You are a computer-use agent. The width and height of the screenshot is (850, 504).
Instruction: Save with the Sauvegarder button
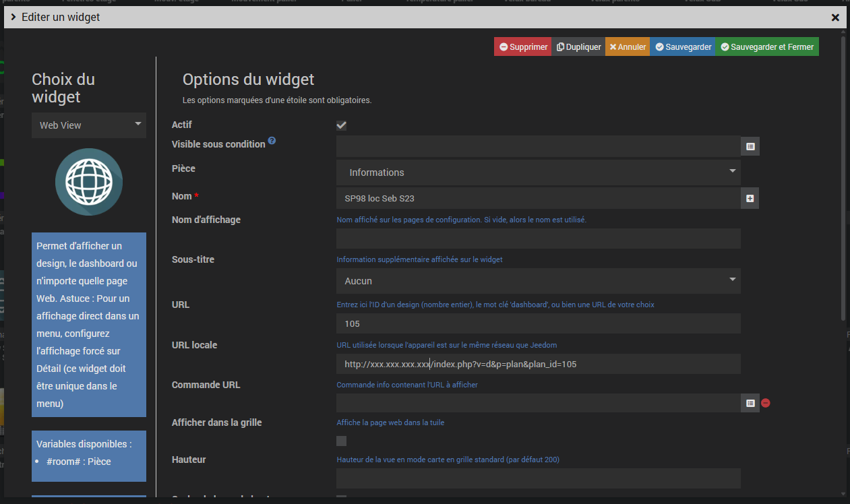(683, 47)
